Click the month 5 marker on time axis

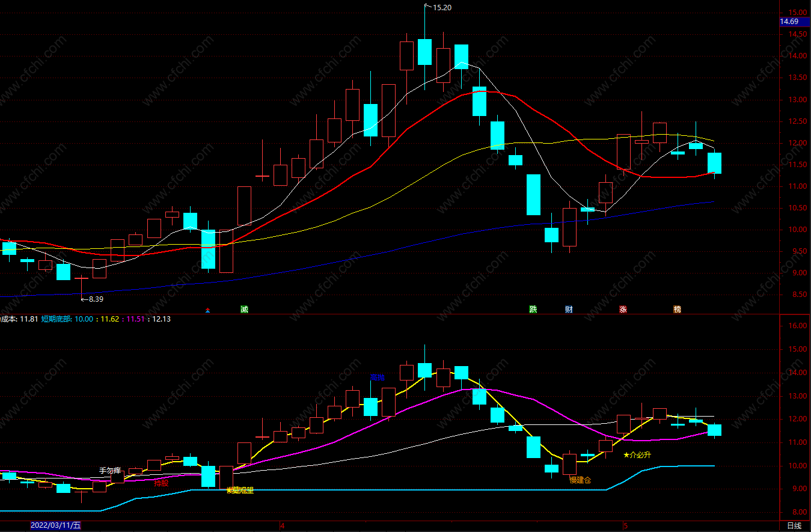(625, 525)
